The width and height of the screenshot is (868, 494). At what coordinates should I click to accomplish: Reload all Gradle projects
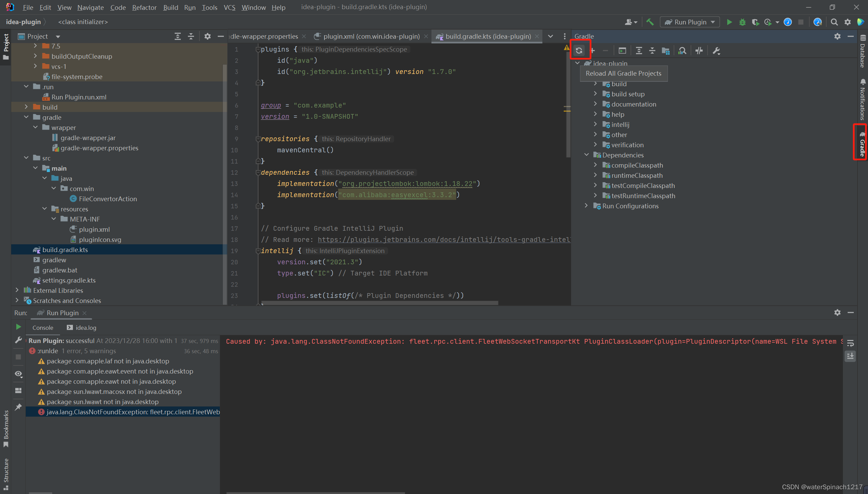click(579, 51)
